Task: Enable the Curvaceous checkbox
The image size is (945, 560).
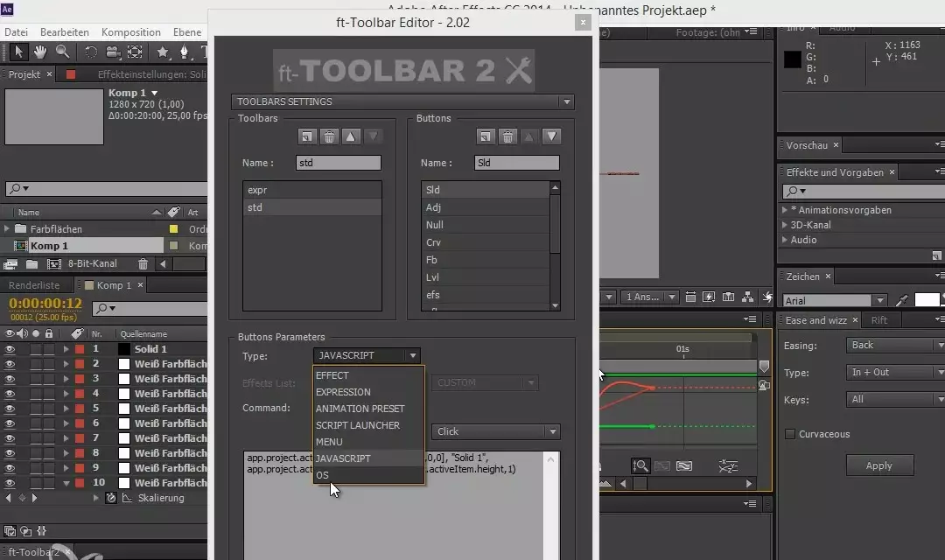Action: 790,434
